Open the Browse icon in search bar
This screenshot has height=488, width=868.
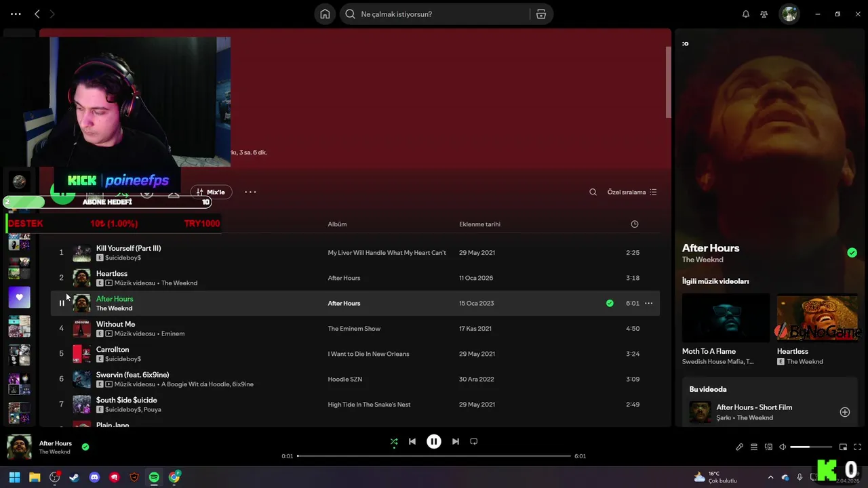541,14
